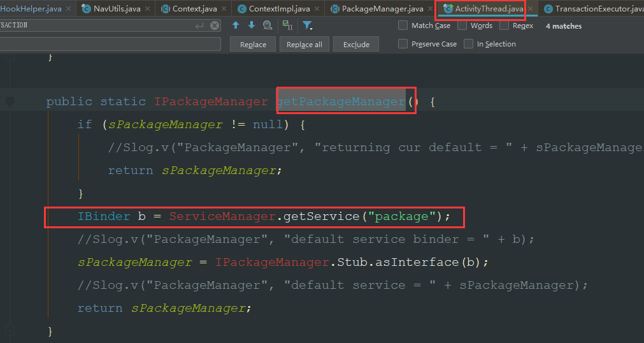This screenshot has width=644, height=343.
Task: Click IBinder type in the code
Action: (x=104, y=216)
